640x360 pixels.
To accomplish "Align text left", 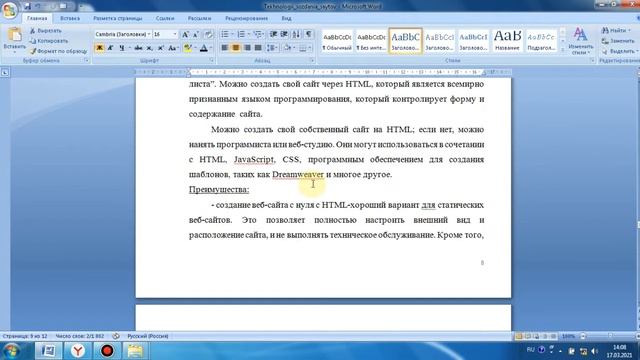I will 225,48.
